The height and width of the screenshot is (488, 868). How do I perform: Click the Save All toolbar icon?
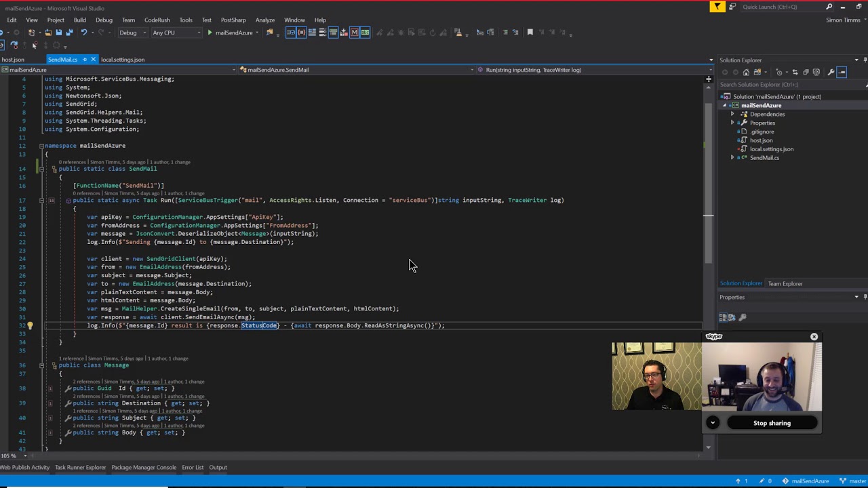(69, 33)
